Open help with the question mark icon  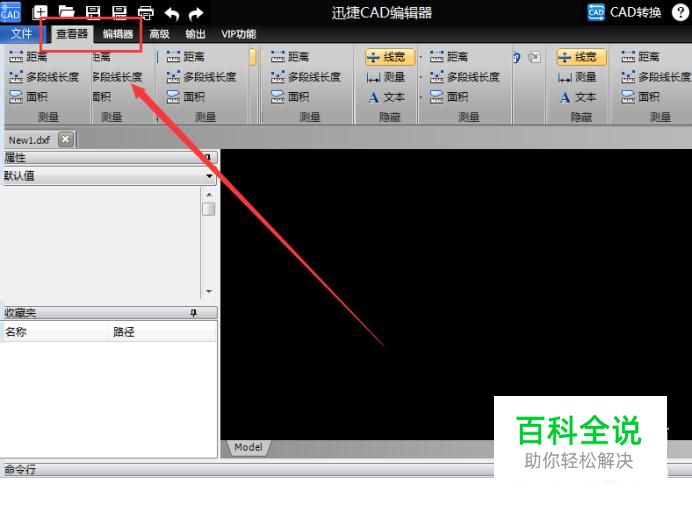coord(680,12)
